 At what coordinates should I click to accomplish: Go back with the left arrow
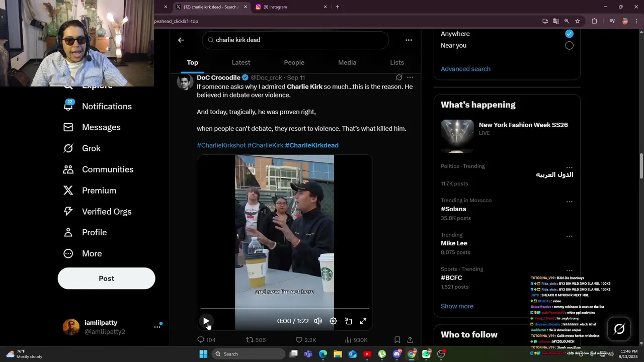coord(181,40)
